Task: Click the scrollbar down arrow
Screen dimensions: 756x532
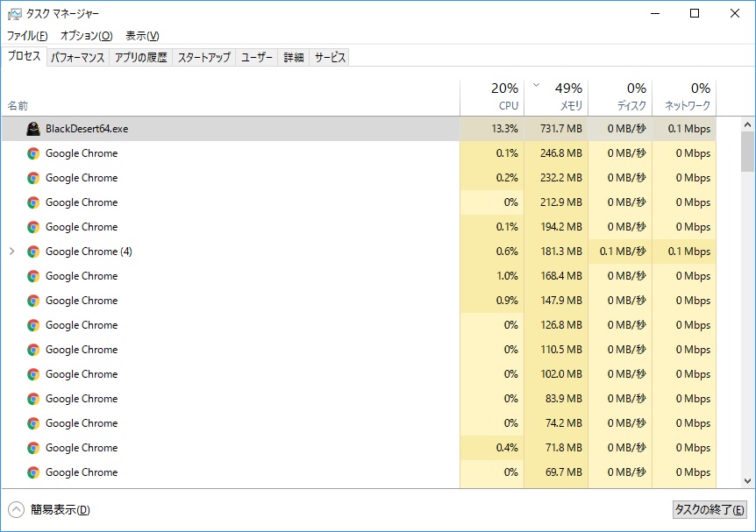Action: pyautogui.click(x=747, y=481)
